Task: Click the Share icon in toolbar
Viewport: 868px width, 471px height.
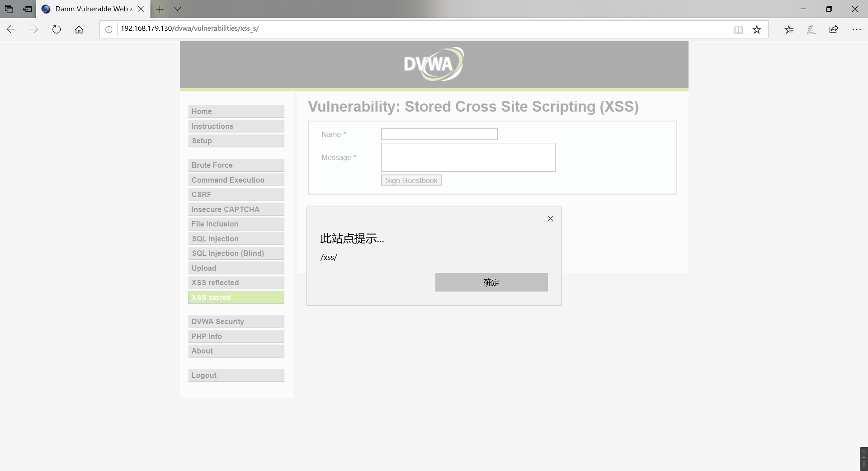Action: coord(834,29)
